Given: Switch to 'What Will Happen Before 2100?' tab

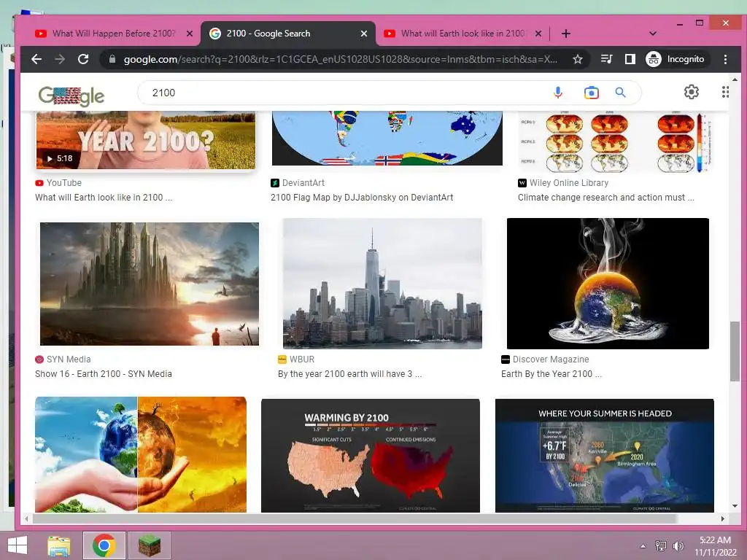Looking at the screenshot, I should coord(113,34).
